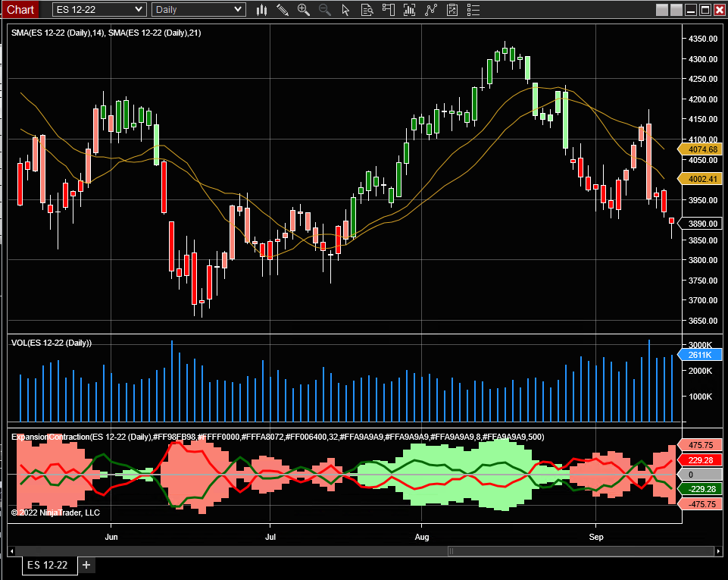Click the 4350.00 price axis label
The height and width of the screenshot is (580, 728).
[x=703, y=39]
